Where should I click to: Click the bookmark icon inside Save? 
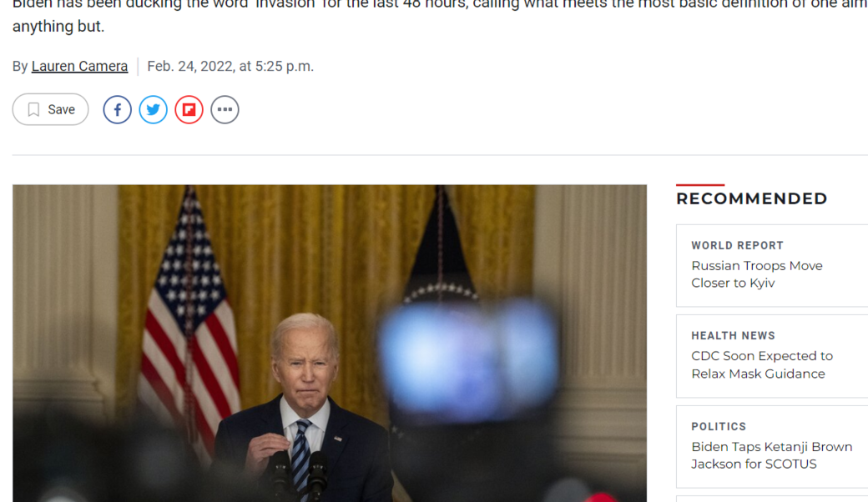[x=33, y=109]
